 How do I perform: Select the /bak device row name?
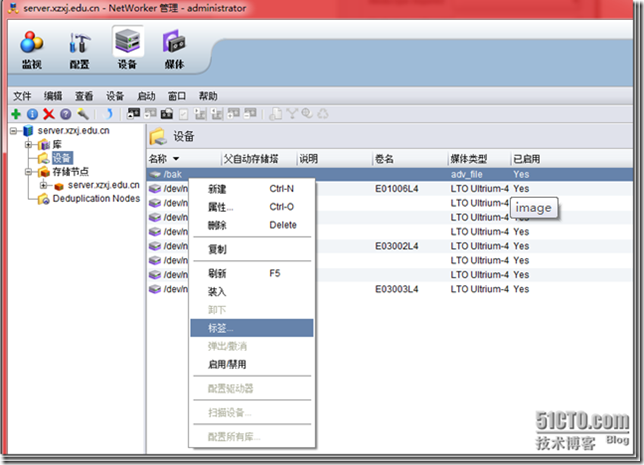coord(172,175)
